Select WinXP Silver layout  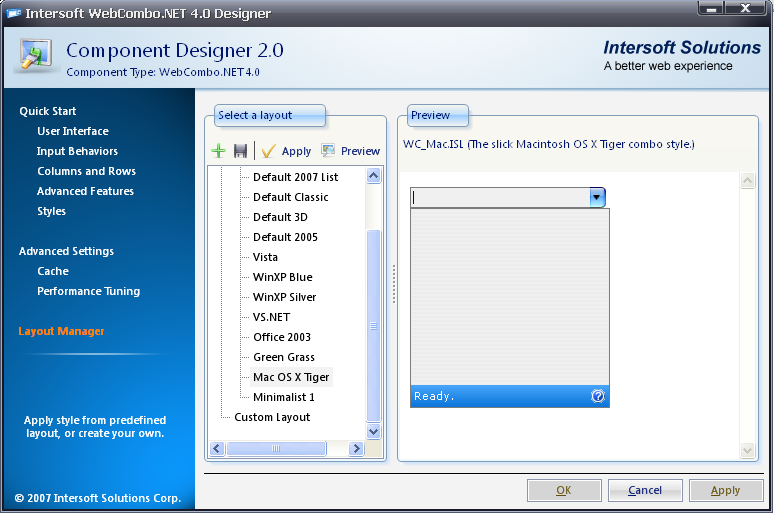point(284,297)
